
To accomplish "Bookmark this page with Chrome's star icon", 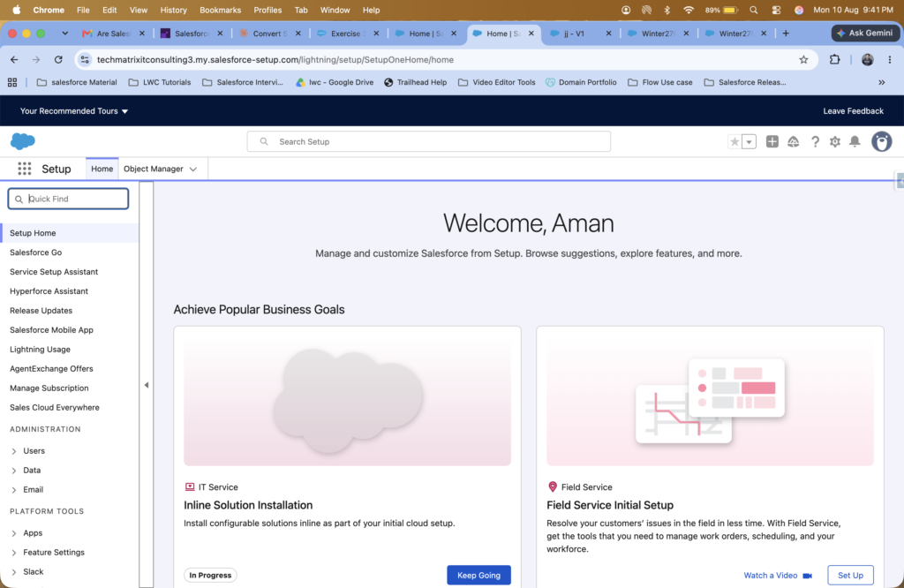I will [x=803, y=59].
